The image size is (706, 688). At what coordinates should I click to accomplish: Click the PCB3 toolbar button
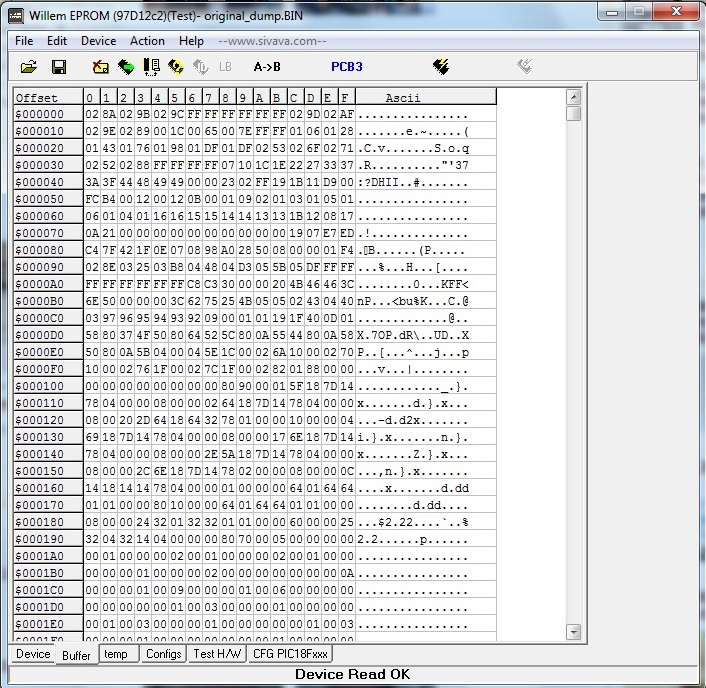[346, 67]
